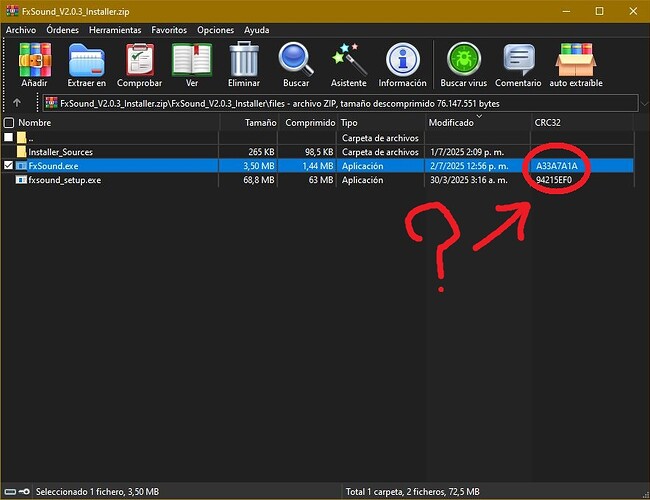Viewport: 650px width, 500px height.
Task: Click the date 2/7/2025 12:56 p. m.
Action: [x=469, y=166]
